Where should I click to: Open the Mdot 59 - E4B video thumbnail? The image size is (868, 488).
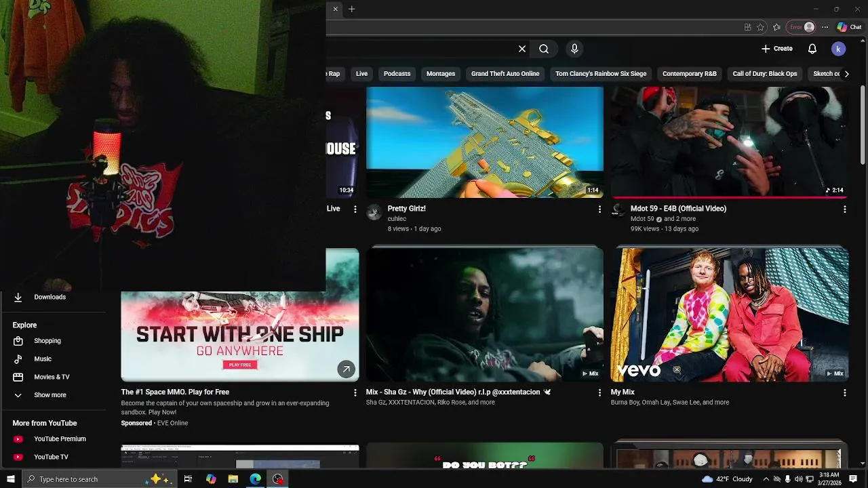click(730, 142)
